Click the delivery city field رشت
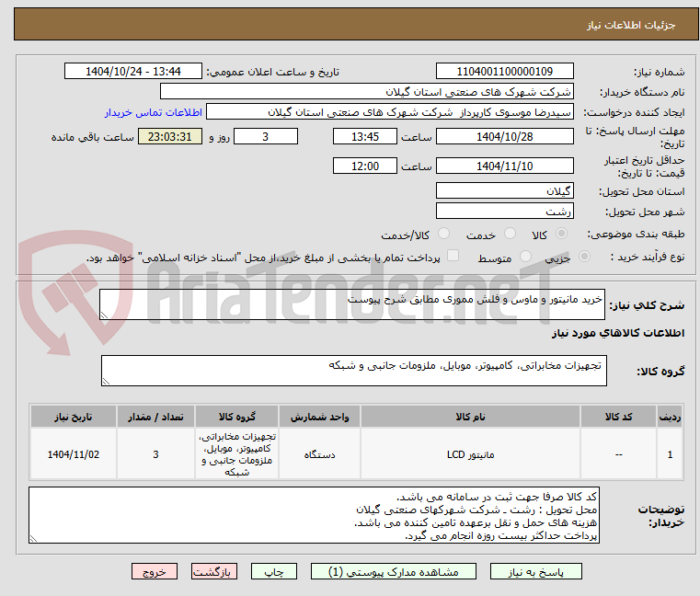 click(x=504, y=211)
